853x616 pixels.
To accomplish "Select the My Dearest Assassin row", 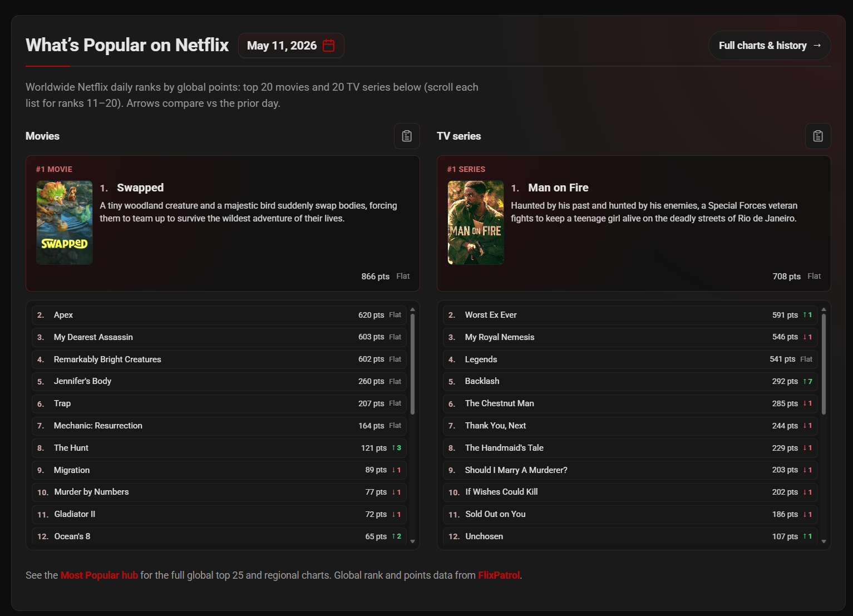I will (219, 337).
